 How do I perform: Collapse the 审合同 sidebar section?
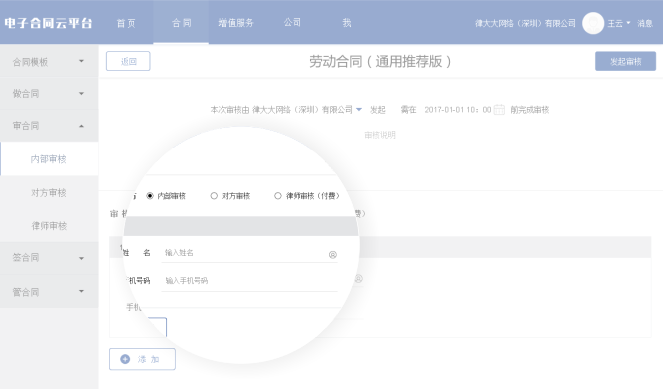(x=49, y=126)
